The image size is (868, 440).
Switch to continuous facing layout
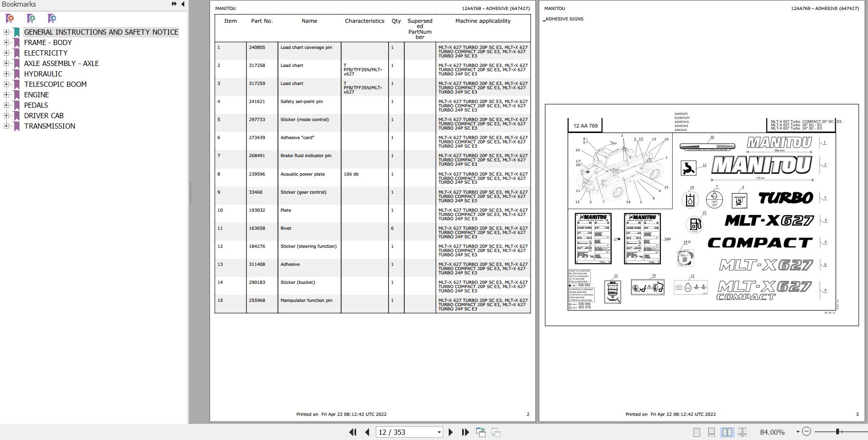click(x=742, y=432)
